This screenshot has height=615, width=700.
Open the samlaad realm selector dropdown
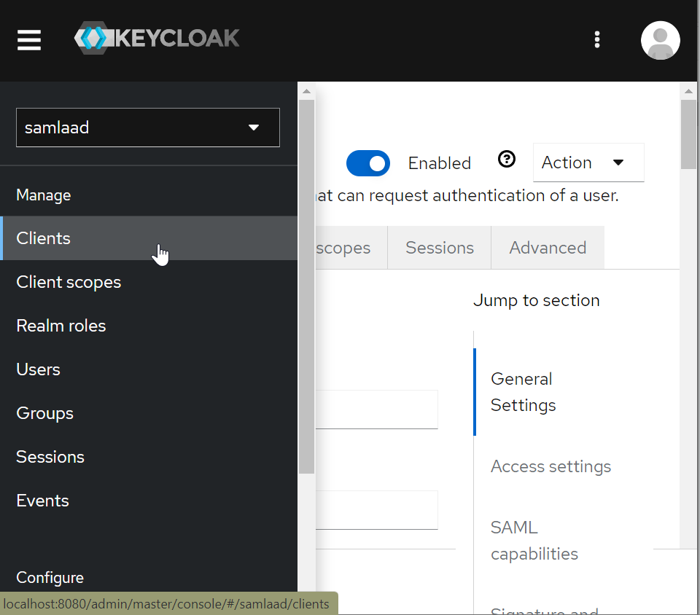click(x=148, y=128)
